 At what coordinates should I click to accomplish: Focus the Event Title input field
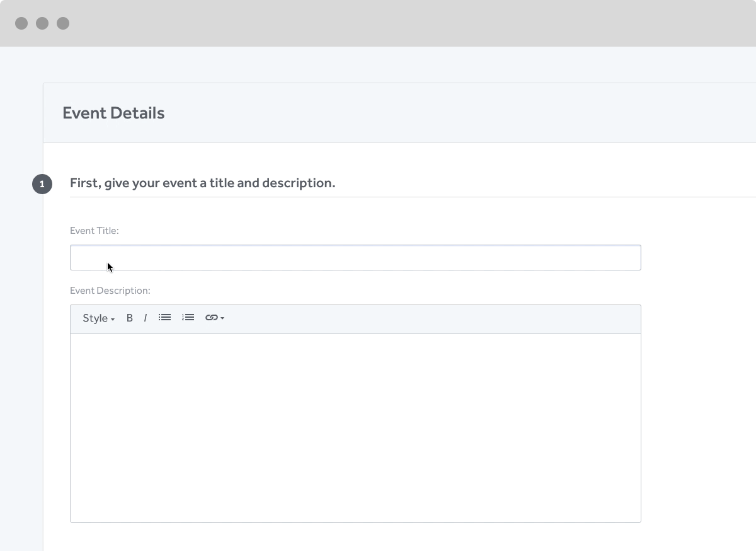pyautogui.click(x=355, y=258)
